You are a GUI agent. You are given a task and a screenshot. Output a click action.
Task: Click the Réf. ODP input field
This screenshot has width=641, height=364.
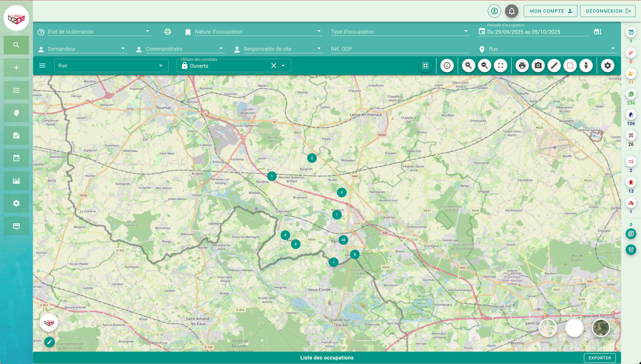point(400,49)
